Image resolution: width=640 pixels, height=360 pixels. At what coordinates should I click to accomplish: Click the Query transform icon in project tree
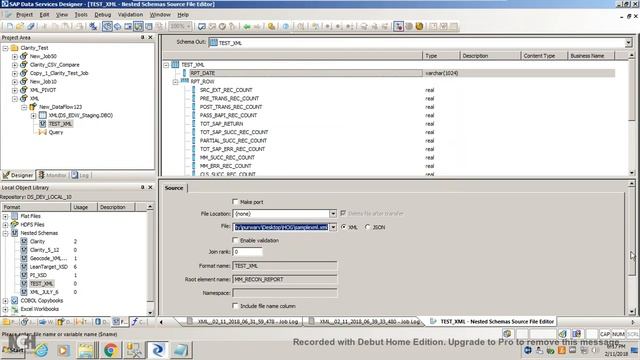tap(42, 132)
